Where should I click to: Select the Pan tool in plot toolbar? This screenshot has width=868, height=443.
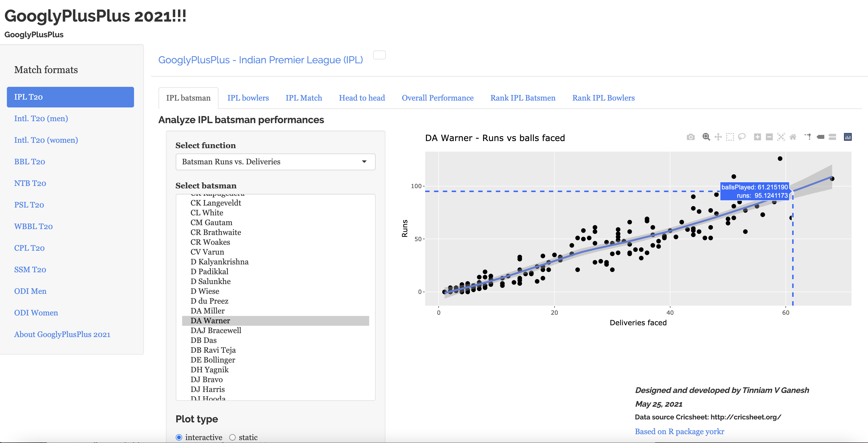pyautogui.click(x=718, y=137)
